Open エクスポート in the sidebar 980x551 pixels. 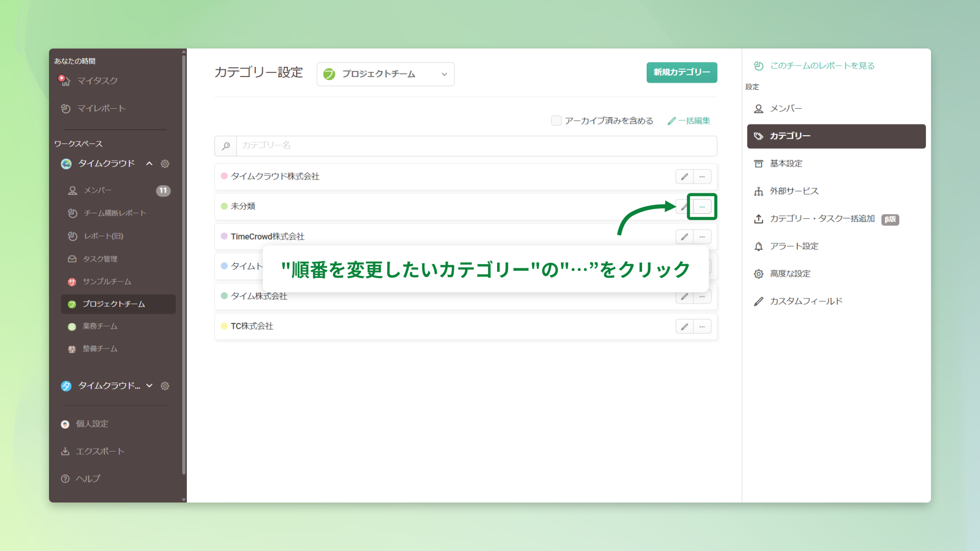[x=100, y=452]
